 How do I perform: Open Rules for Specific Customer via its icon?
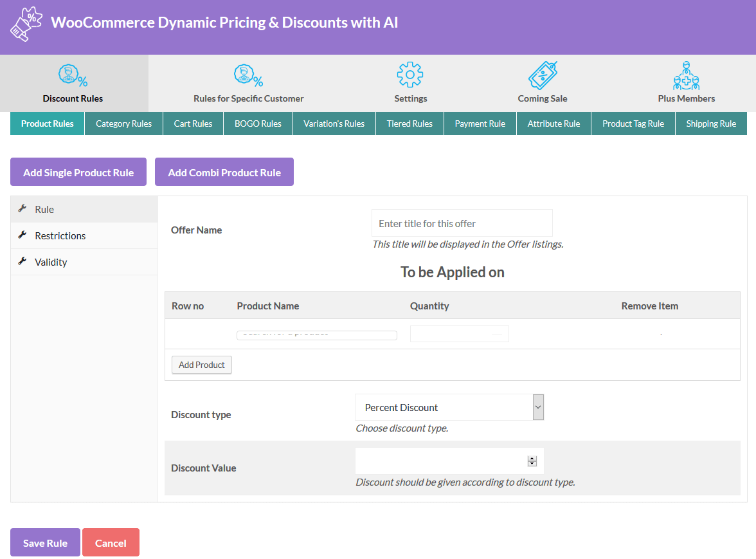click(x=248, y=75)
